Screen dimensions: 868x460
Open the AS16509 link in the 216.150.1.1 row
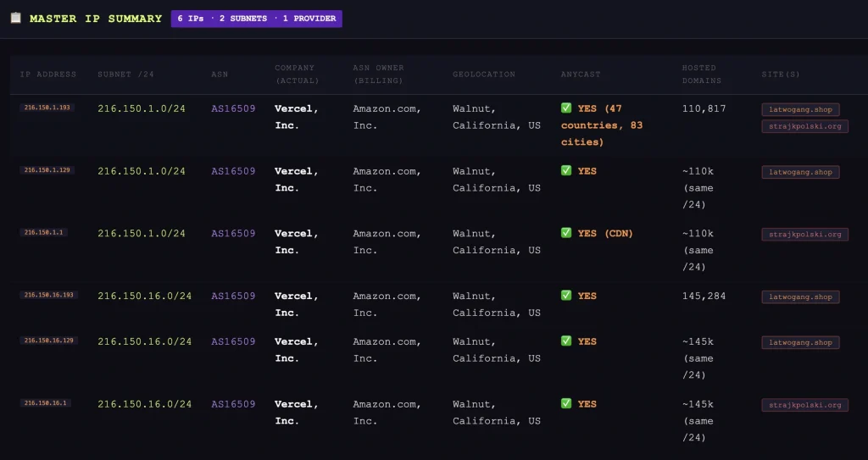coord(233,233)
